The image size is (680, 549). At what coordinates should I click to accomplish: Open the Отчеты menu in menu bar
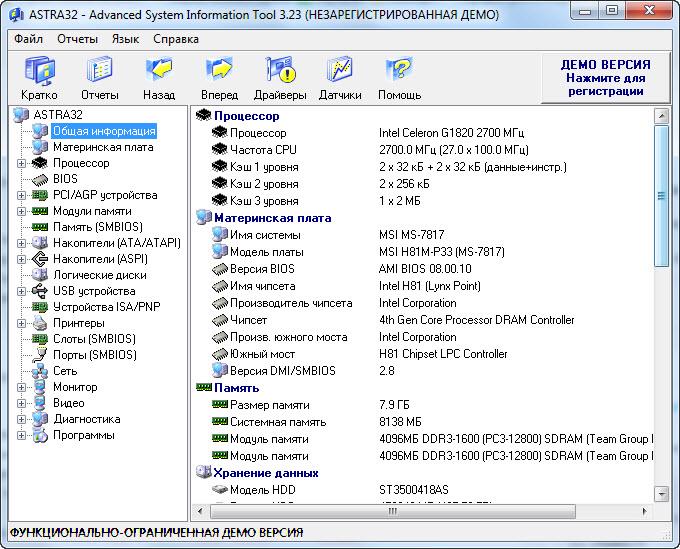[x=77, y=39]
